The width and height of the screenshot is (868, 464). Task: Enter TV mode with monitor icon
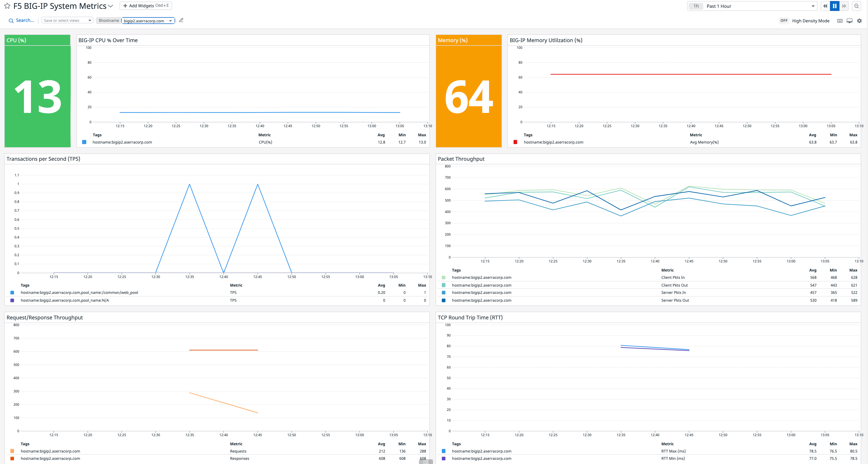click(x=850, y=21)
